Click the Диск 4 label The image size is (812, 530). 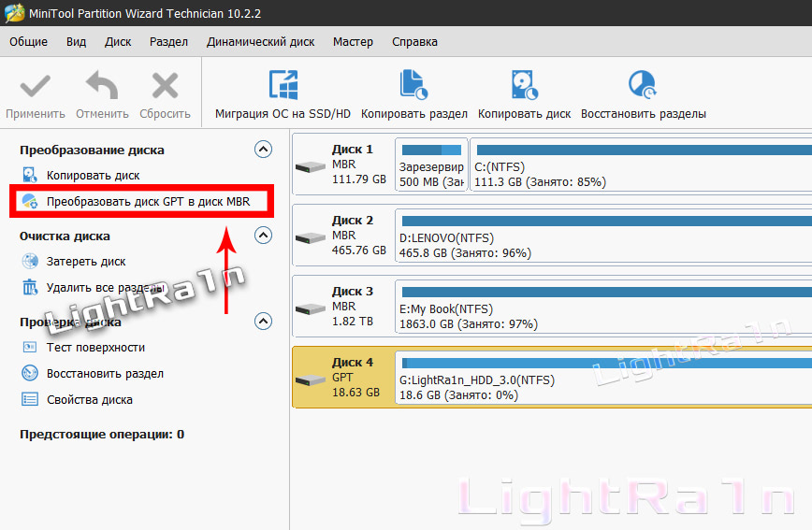[352, 362]
